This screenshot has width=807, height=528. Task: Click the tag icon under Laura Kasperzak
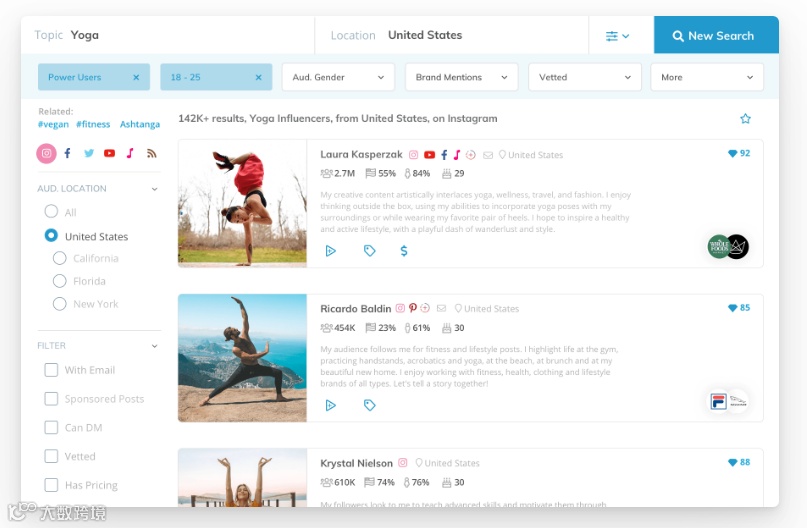370,251
